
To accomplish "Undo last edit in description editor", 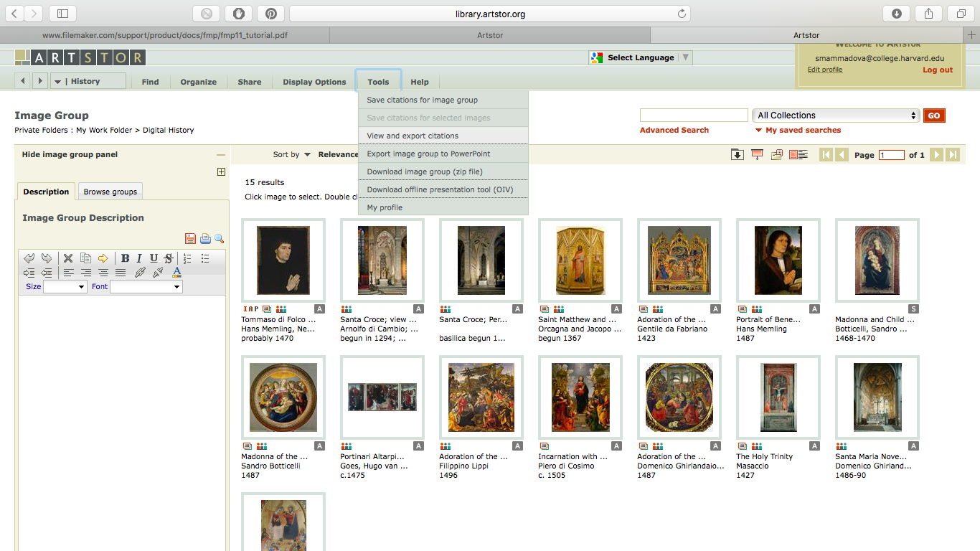I will 29,258.
